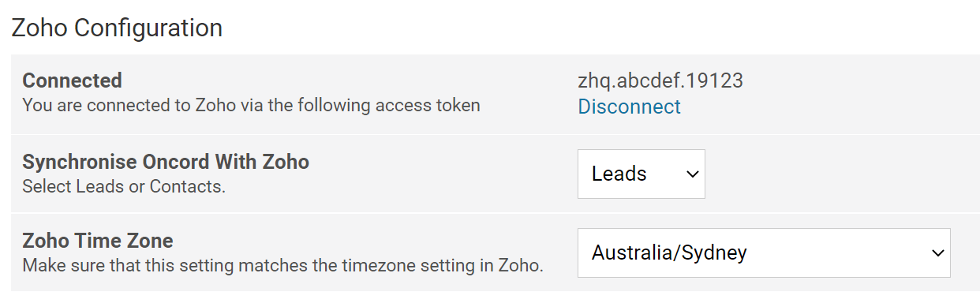980x303 pixels.
Task: Click the Zoho Configuration heading
Action: click(117, 28)
